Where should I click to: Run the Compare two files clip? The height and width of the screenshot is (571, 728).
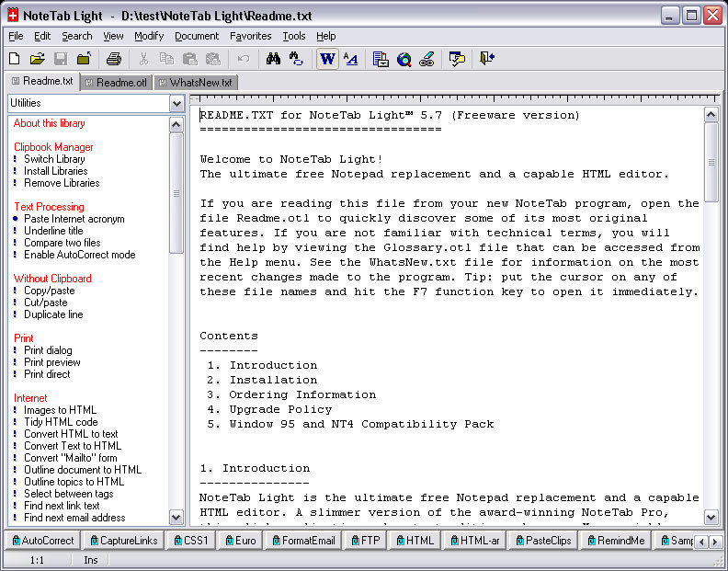click(62, 243)
